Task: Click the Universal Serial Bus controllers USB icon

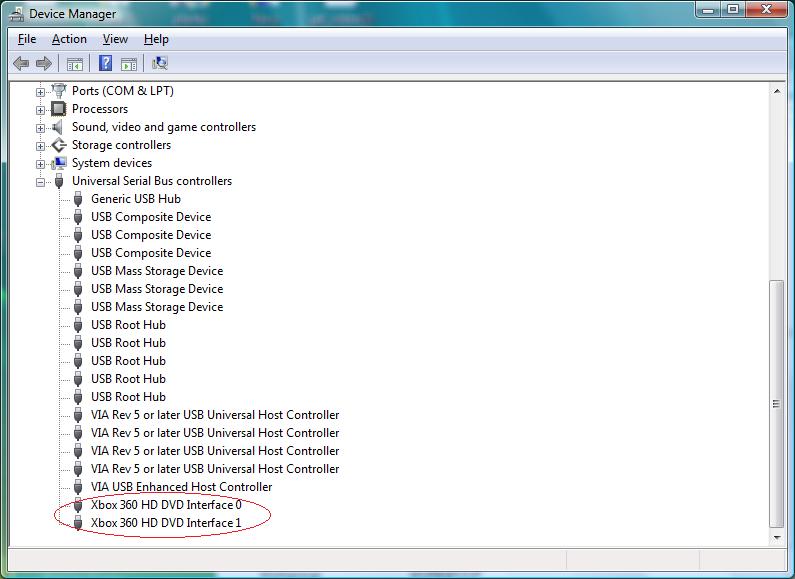Action: (59, 181)
